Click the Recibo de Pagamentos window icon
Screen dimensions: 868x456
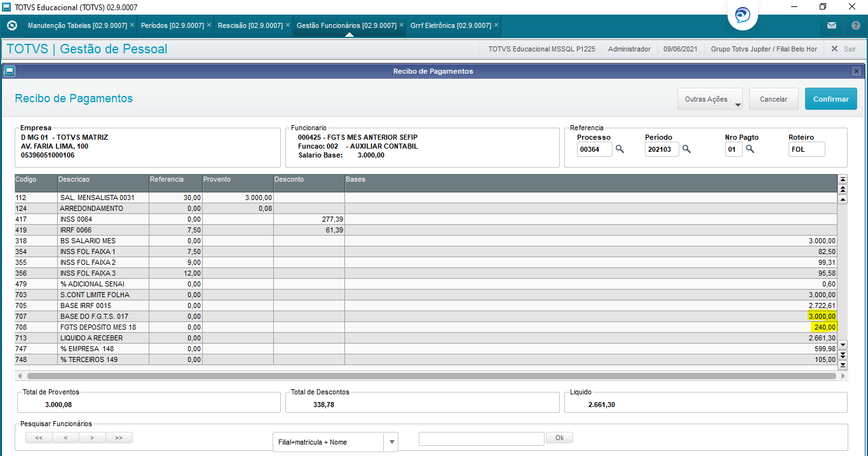(9, 71)
